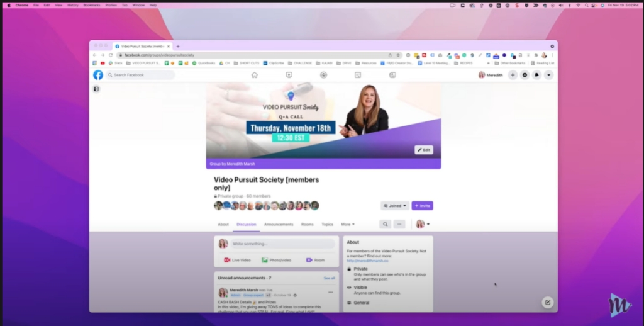Viewport: 644px width, 326px height.
Task: Open the KAJABI bookmark folder
Action: [324, 64]
